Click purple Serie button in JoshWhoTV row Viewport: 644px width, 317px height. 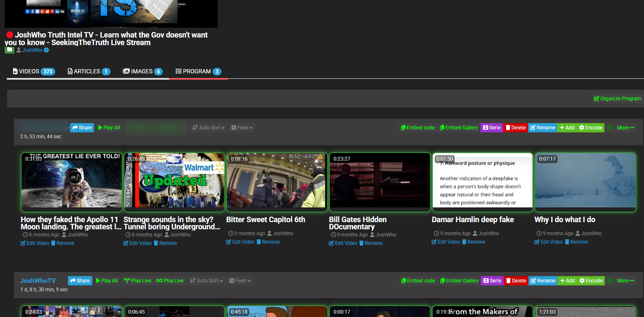pos(492,281)
